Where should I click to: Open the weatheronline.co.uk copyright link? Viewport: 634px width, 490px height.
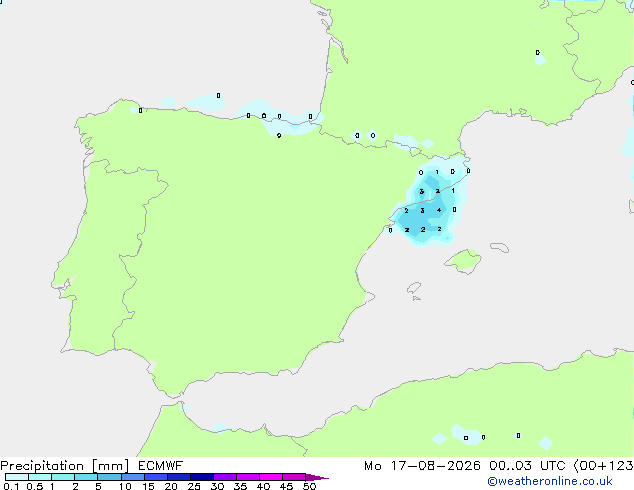(549, 481)
